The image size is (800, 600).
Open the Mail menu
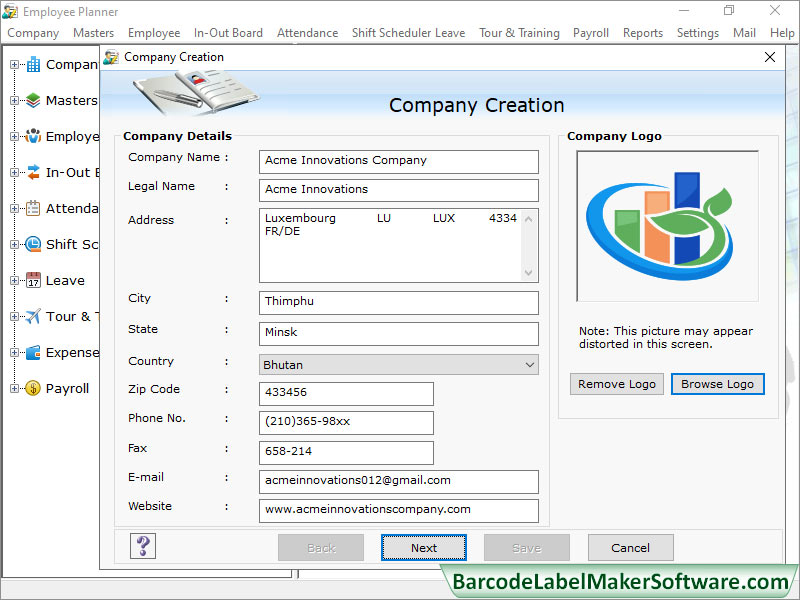[x=744, y=32]
